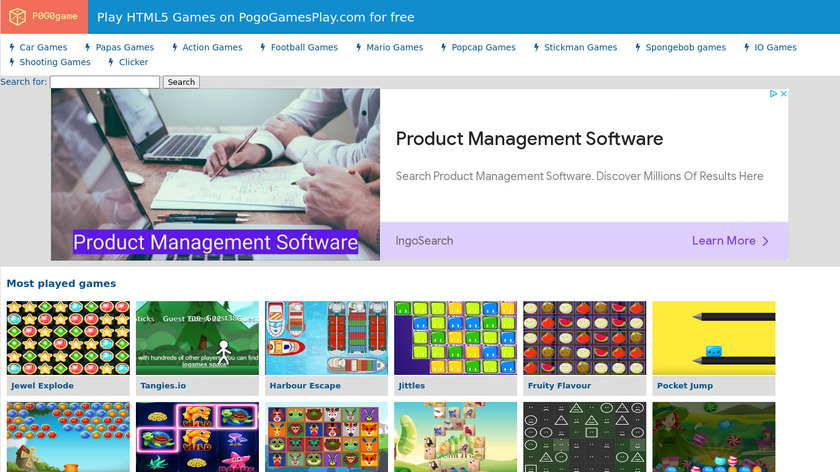
Task: Click the AdChoices triangle icon
Action: [773, 94]
